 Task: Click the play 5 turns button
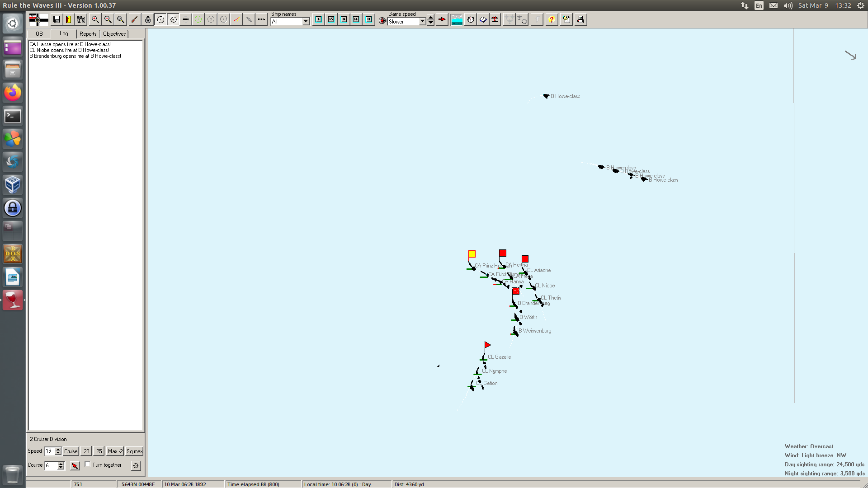click(331, 19)
